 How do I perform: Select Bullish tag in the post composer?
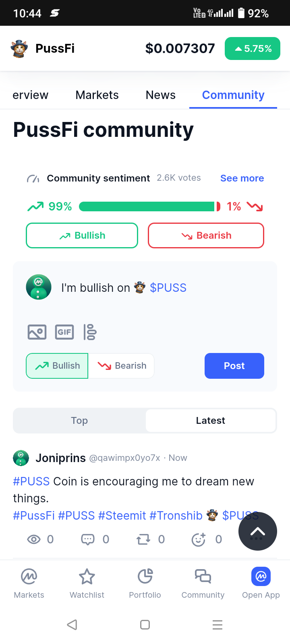point(57,366)
